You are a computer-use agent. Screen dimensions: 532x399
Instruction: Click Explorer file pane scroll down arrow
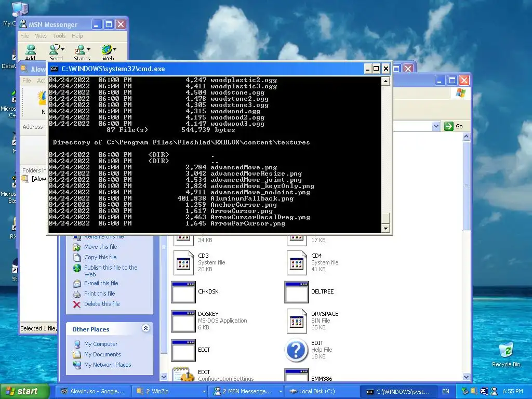click(x=466, y=377)
